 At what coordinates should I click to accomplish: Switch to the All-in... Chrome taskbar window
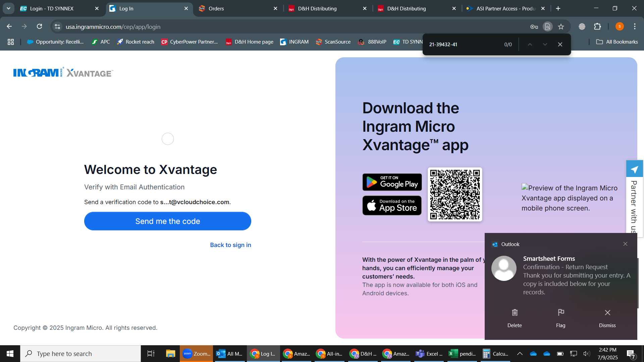coord(330,354)
